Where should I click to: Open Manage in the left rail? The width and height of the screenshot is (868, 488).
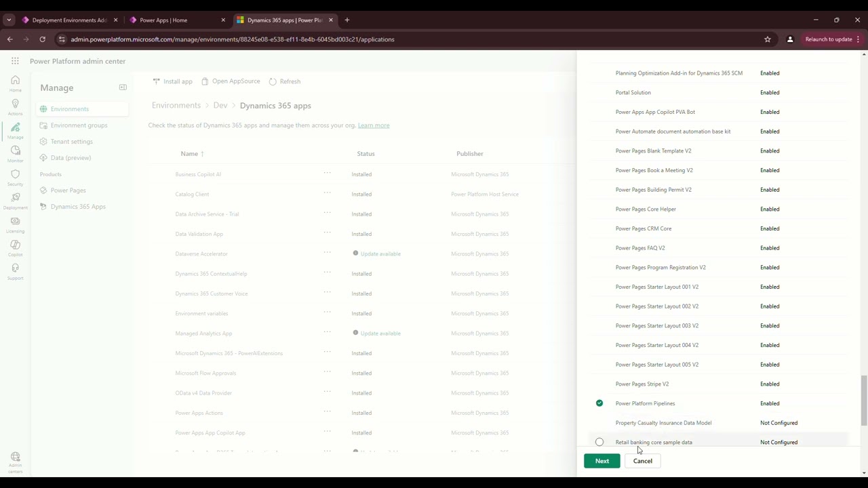tap(15, 131)
